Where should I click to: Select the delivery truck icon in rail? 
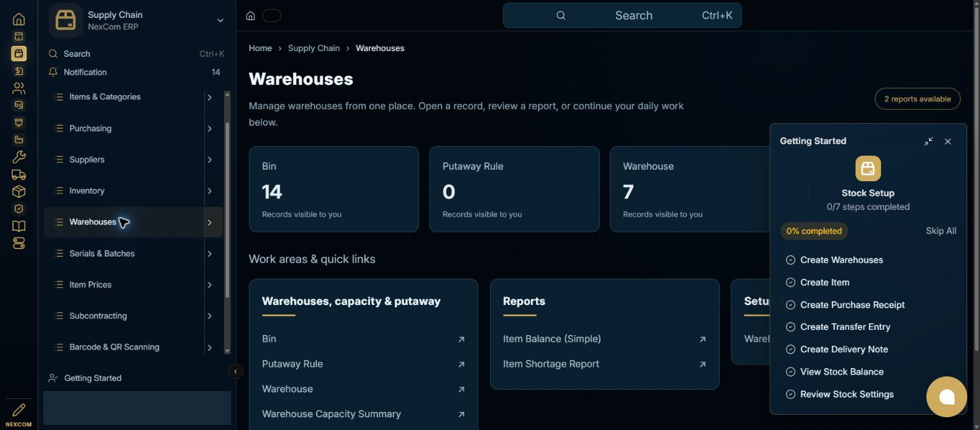point(19,174)
